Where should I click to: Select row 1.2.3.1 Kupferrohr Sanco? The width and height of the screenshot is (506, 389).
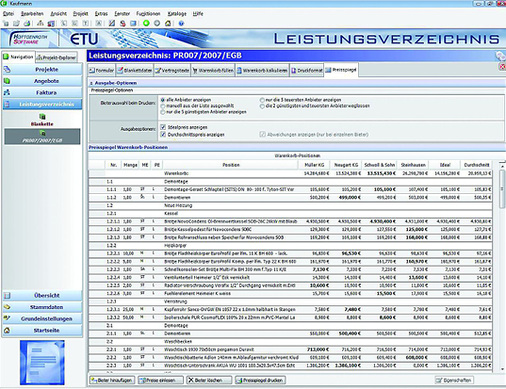click(x=290, y=309)
